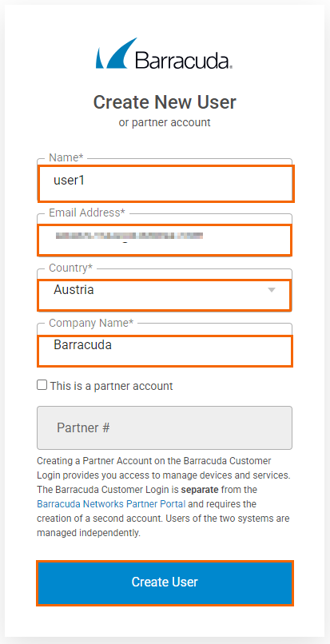Viewport: 330px width, 644px height.
Task: Click the bold word 'separate'
Action: [200, 490]
